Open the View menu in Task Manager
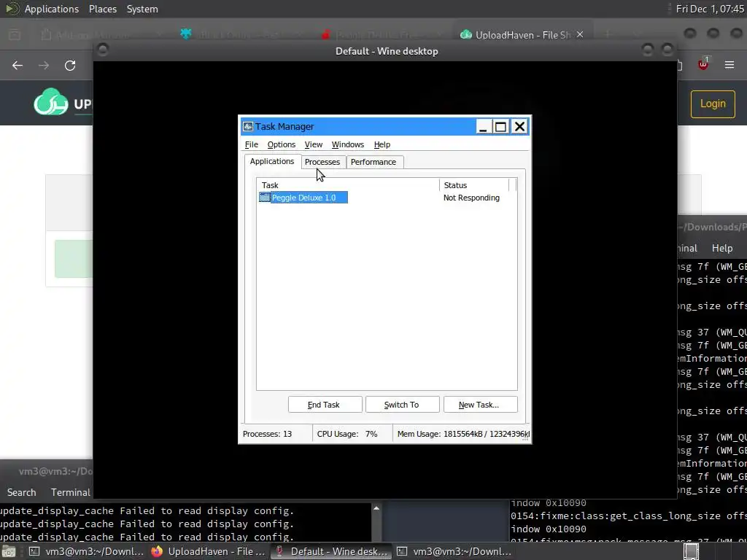The width and height of the screenshot is (747, 560). tap(314, 144)
